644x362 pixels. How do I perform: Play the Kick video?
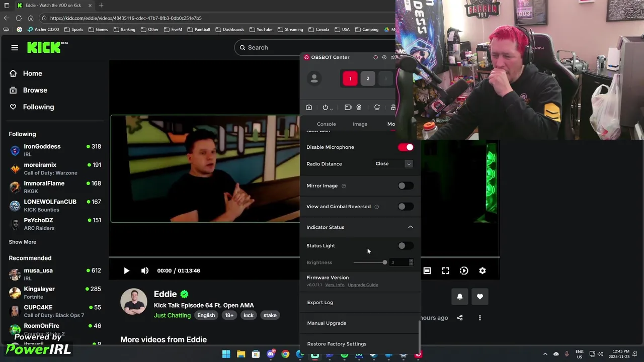point(126,270)
